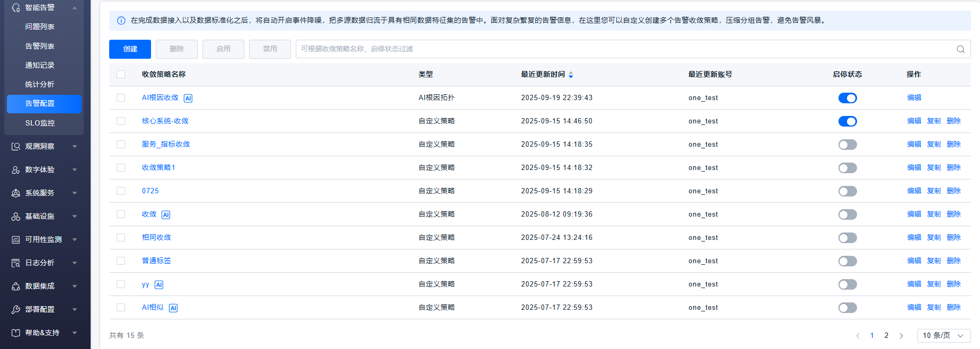Open the 10 条/页 page size dropdown

(x=943, y=336)
